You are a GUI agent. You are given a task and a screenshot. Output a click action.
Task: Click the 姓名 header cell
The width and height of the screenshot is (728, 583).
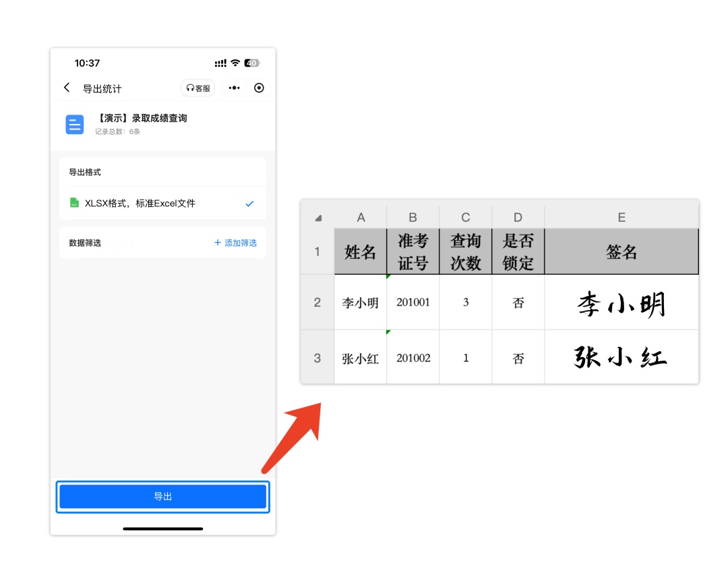pos(360,251)
